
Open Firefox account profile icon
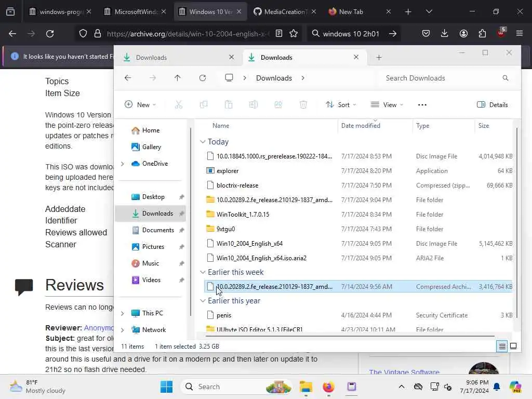tap(463, 34)
